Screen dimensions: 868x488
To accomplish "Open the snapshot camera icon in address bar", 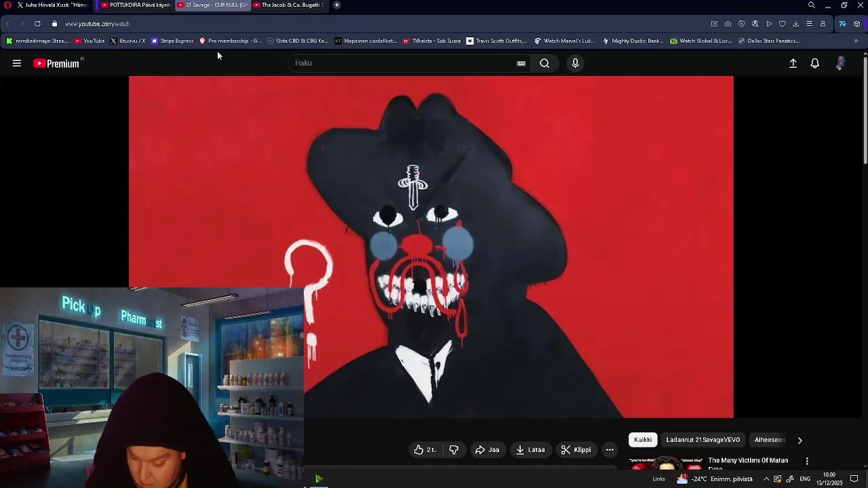I will tap(728, 24).
